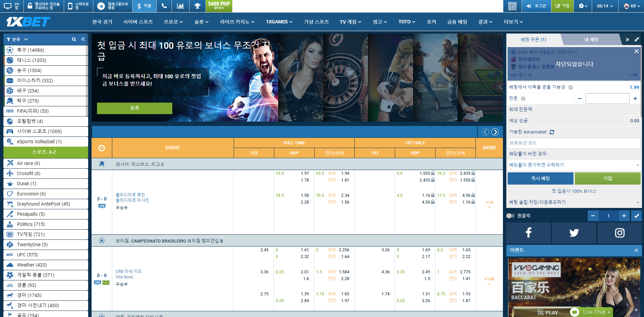Switch to the 내 베팅 tab
Image resolution: width=644 pixels, height=317 pixels.
(591, 40)
